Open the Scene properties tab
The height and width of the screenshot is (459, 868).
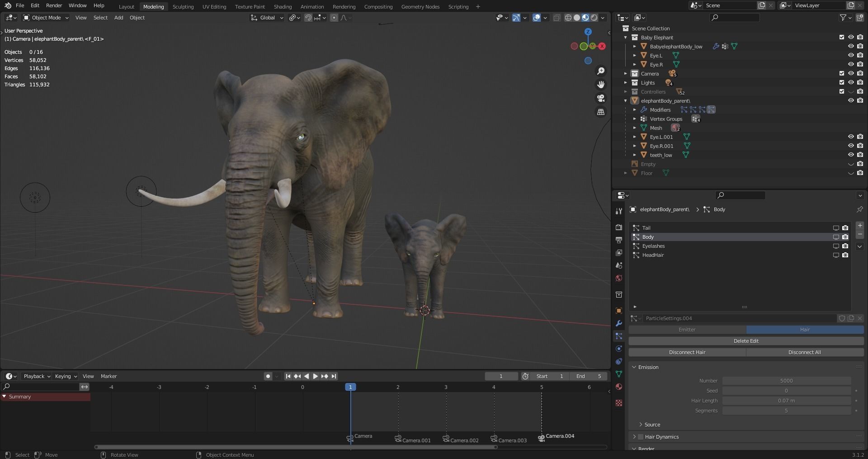(619, 265)
